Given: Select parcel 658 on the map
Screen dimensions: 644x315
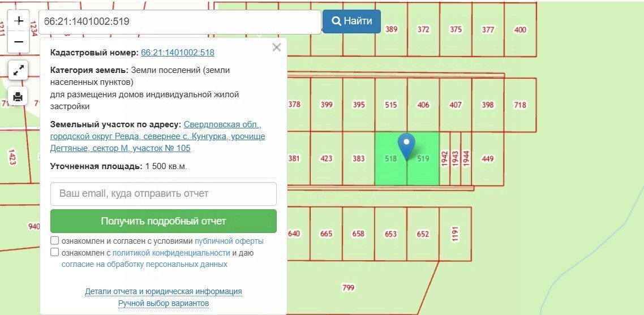Looking at the screenshot, I should click(359, 234).
